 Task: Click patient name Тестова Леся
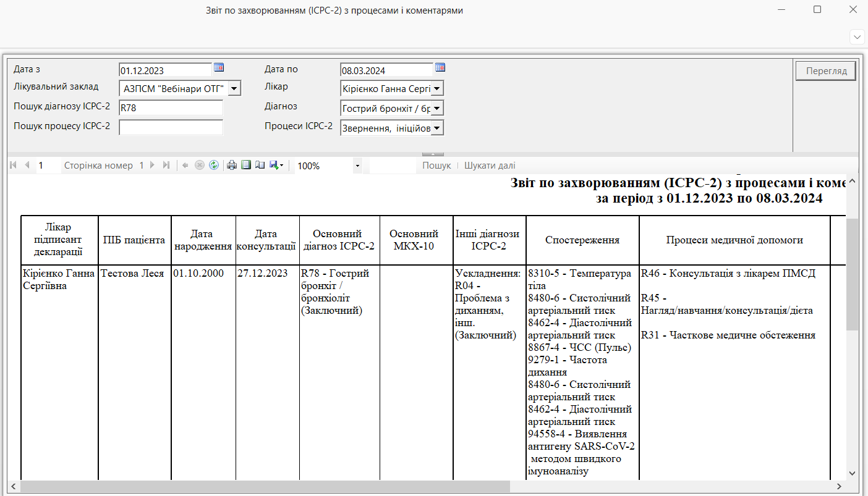click(132, 273)
